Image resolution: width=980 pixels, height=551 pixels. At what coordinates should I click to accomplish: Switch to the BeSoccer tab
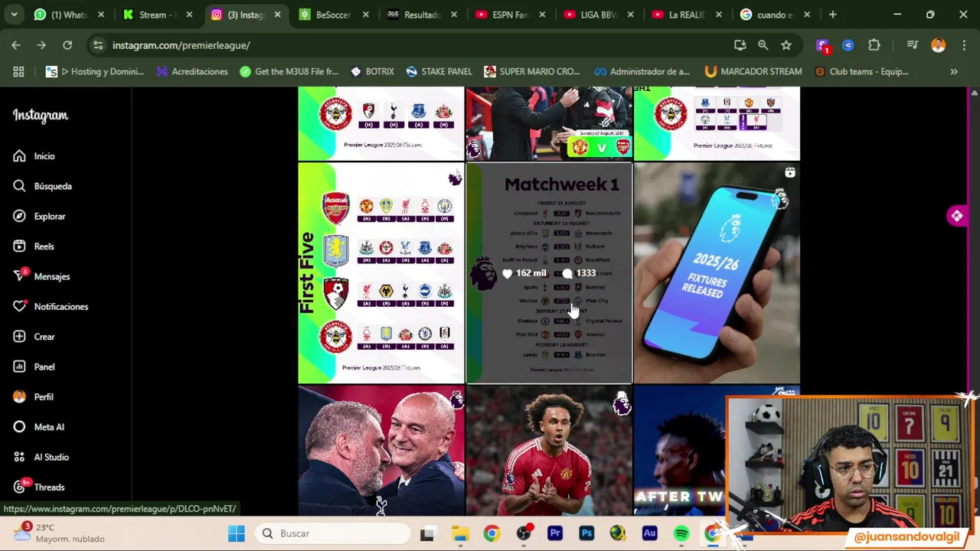(334, 15)
